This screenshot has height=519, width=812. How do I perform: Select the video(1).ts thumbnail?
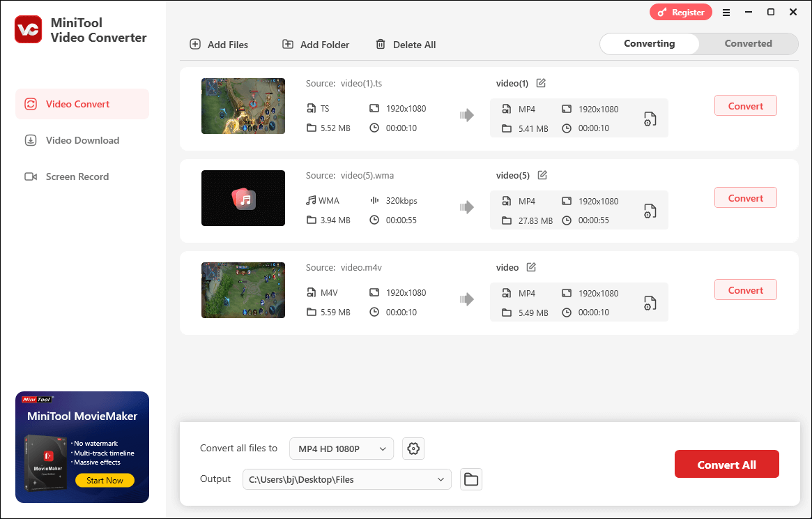(243, 106)
